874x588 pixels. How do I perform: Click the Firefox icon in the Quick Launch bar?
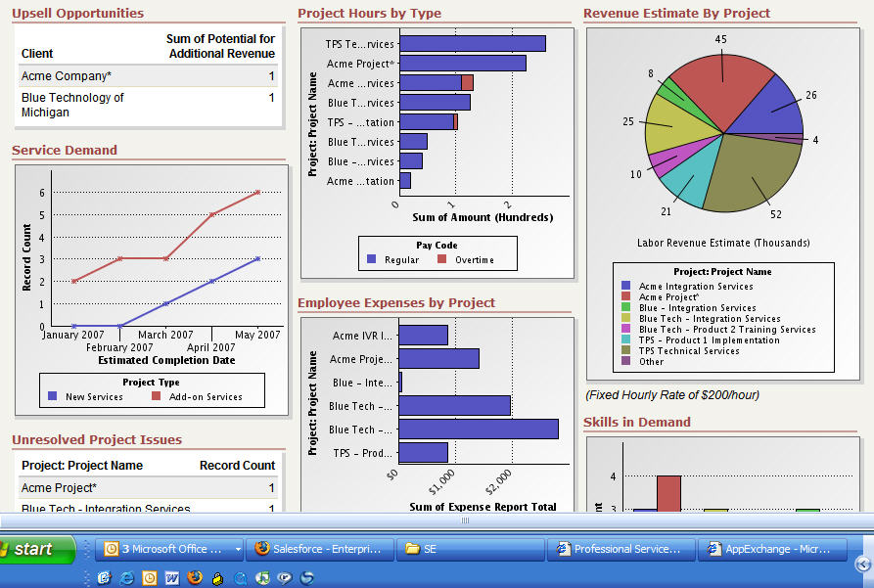pos(195,577)
